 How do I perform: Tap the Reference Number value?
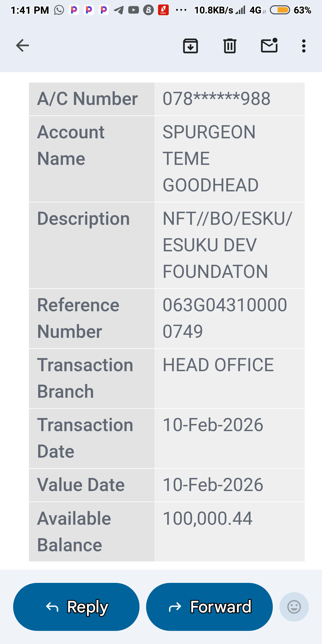pos(225,318)
